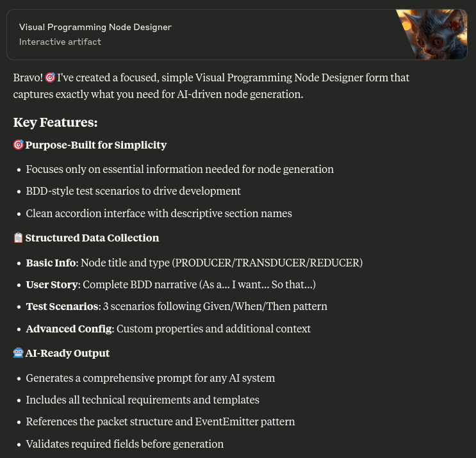The image size is (476, 458).
Task: Click the "Structured Data Collection" heading text
Action: [92, 238]
